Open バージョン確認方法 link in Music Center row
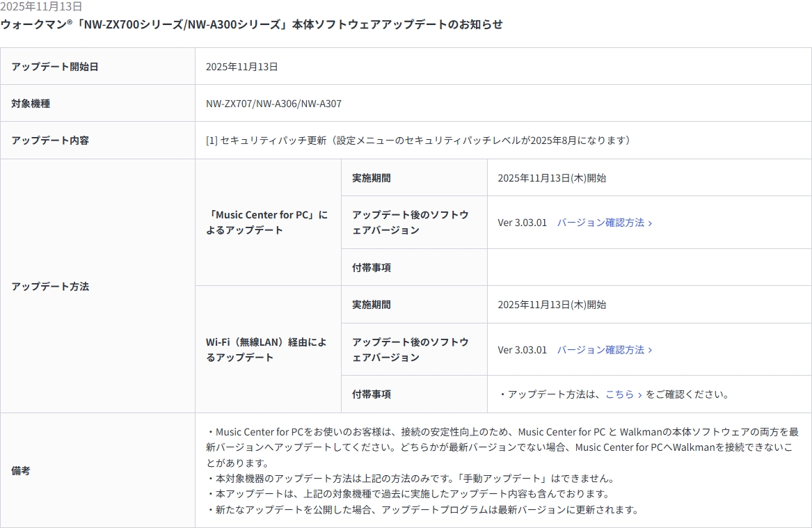Image resolution: width=812 pixels, height=528 pixels. coord(600,223)
